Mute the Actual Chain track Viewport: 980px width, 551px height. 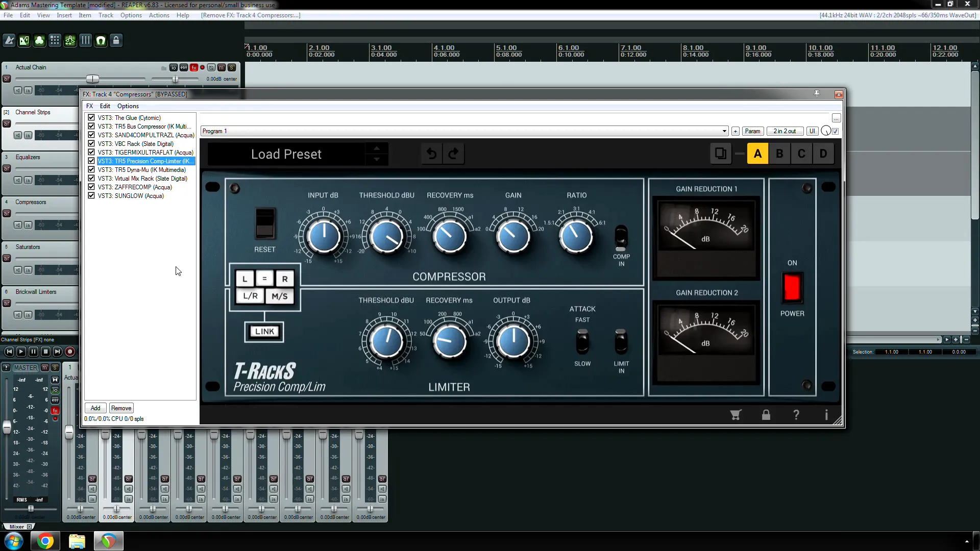click(x=221, y=67)
